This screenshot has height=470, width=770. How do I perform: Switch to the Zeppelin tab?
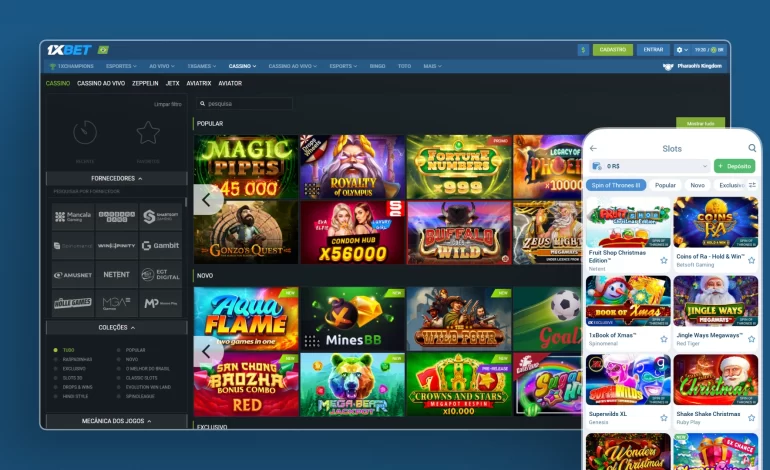click(x=145, y=83)
